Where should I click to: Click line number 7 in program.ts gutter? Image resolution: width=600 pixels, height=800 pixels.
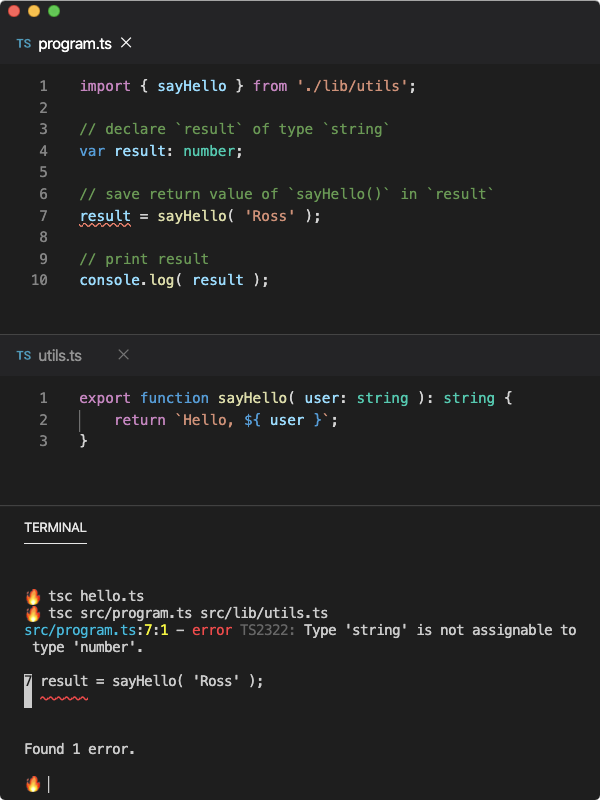tap(43, 216)
